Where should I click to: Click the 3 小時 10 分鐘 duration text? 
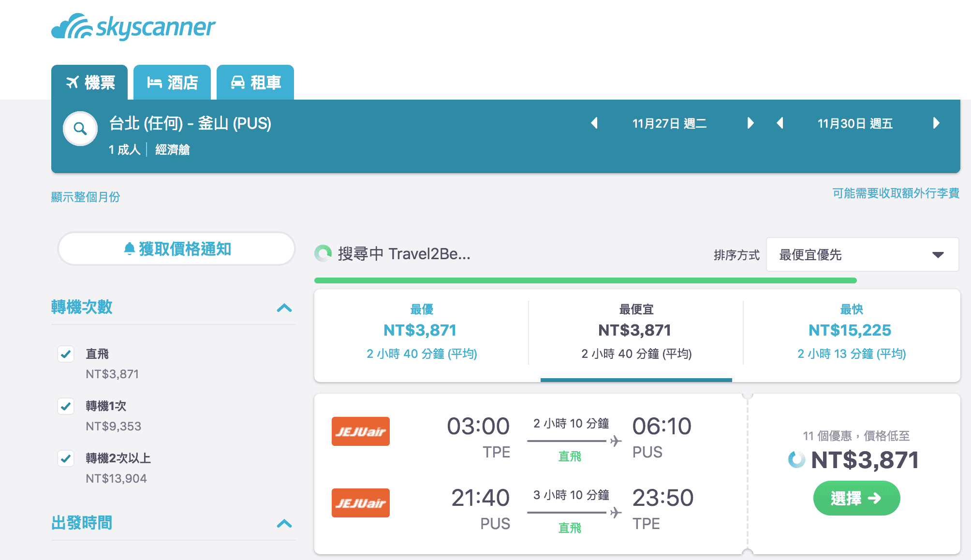(x=571, y=495)
